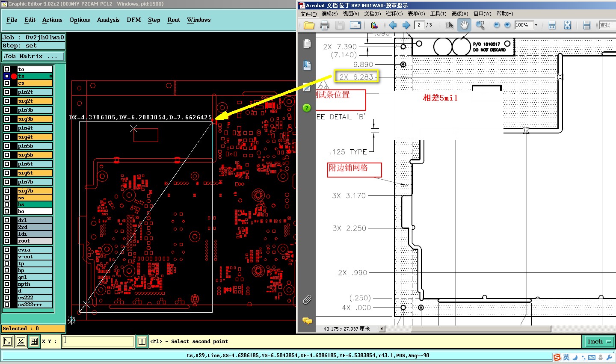Open Signatures panel in Acrobat sidebar
This screenshot has height=364, width=616.
coord(307,87)
